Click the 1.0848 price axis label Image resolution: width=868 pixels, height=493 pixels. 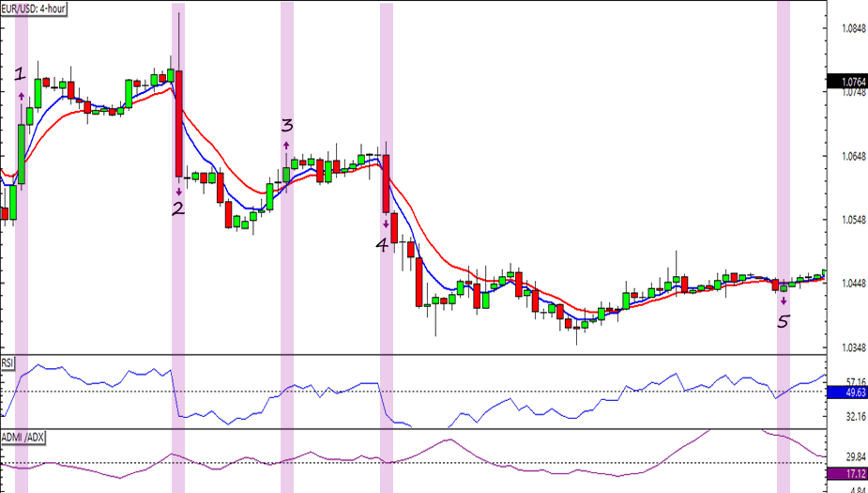tap(853, 29)
